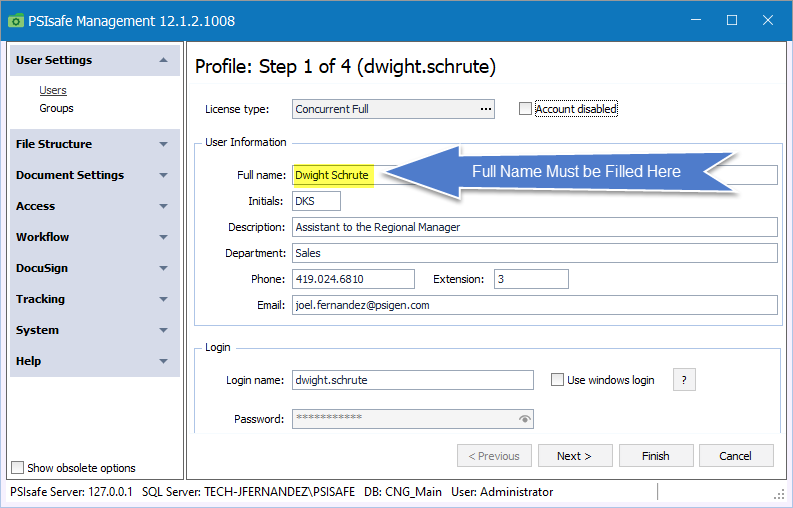Expand the Help section

pos(95,361)
